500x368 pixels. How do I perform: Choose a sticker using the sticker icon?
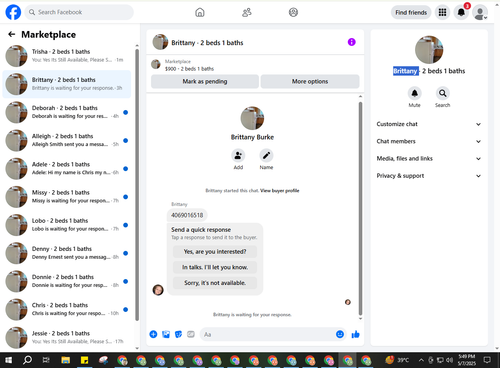178,334
